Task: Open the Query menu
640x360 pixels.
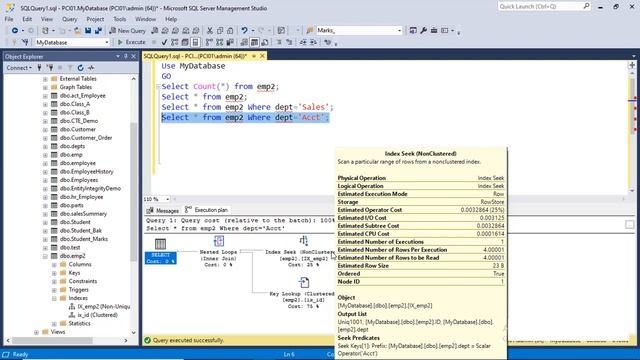Action: pyautogui.click(x=69, y=19)
